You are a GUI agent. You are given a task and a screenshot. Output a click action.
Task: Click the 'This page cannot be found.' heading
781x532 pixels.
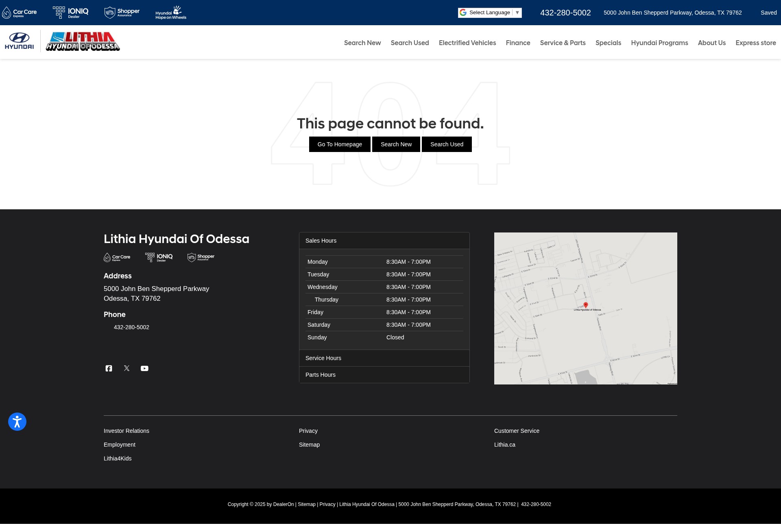tap(390, 124)
